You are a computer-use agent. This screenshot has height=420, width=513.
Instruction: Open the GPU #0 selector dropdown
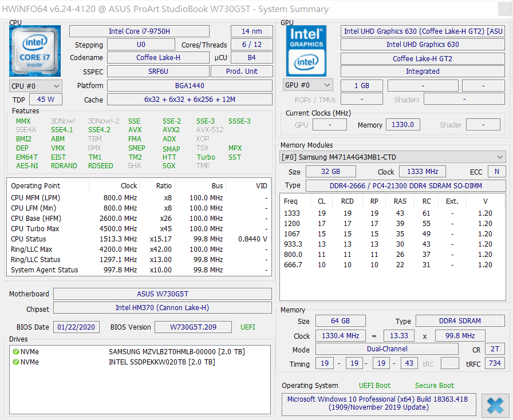[308, 85]
